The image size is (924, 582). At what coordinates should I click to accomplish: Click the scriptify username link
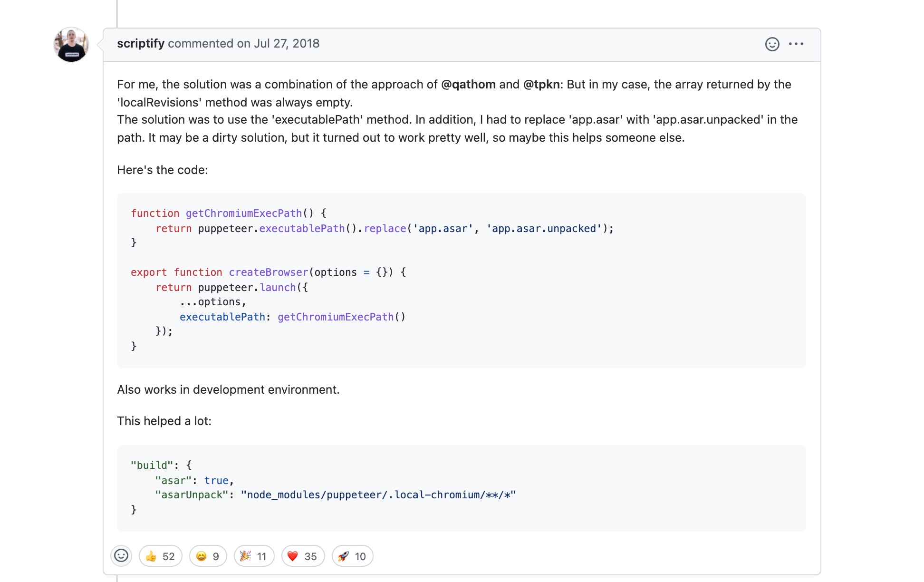[x=141, y=43]
